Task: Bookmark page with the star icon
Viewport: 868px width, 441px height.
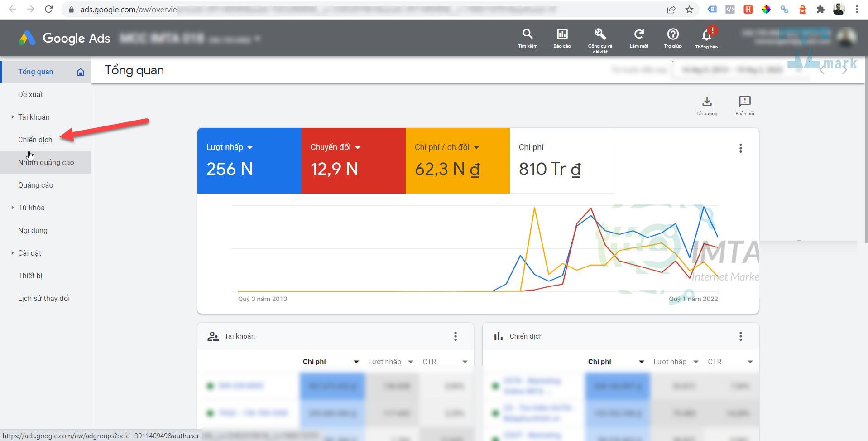Action: [x=689, y=10]
